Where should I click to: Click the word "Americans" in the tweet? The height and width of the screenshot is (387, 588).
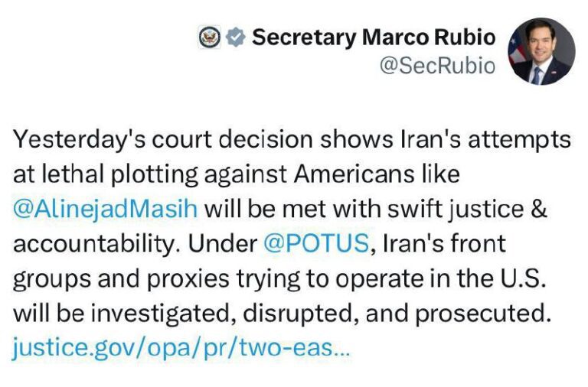(353, 174)
